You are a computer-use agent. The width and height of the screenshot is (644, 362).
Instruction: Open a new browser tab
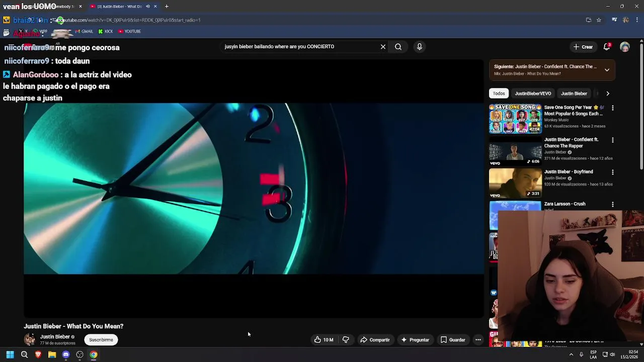[167, 7]
